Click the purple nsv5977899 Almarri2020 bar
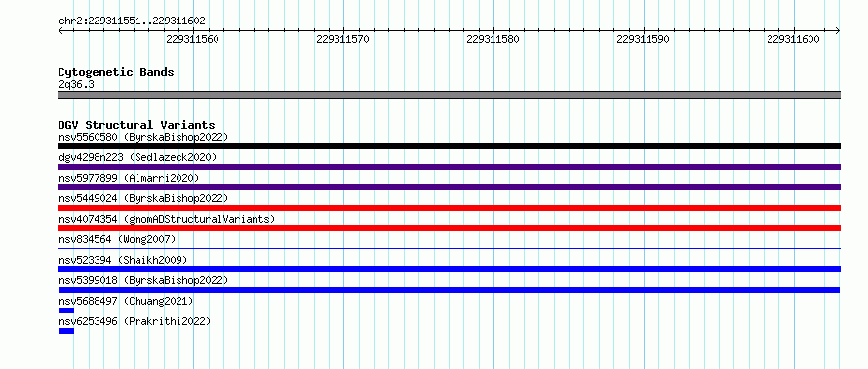The image size is (868, 369). click(x=449, y=187)
